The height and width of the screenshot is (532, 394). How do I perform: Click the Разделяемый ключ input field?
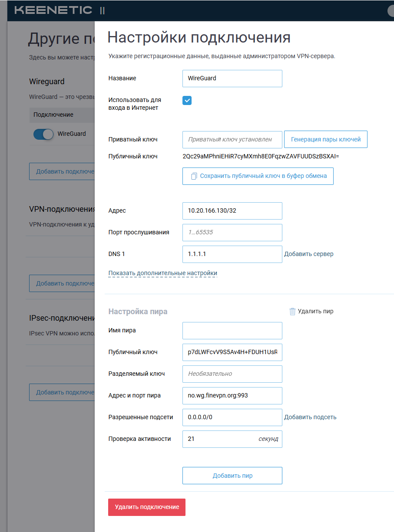pyautogui.click(x=232, y=374)
